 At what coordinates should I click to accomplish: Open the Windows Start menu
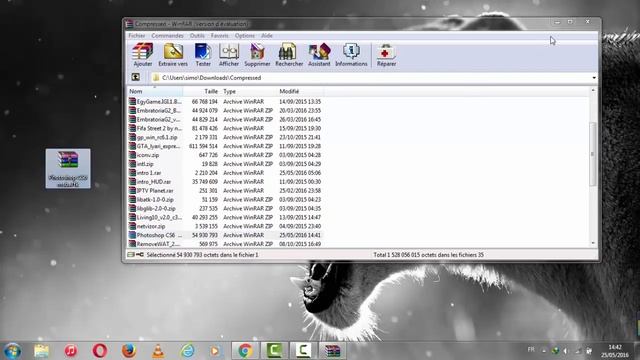pyautogui.click(x=12, y=351)
